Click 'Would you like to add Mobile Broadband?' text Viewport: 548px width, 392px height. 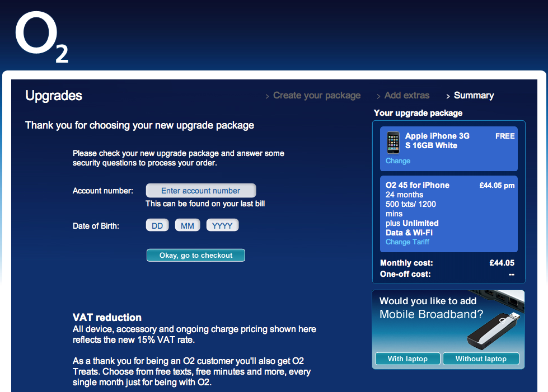pyautogui.click(x=431, y=308)
